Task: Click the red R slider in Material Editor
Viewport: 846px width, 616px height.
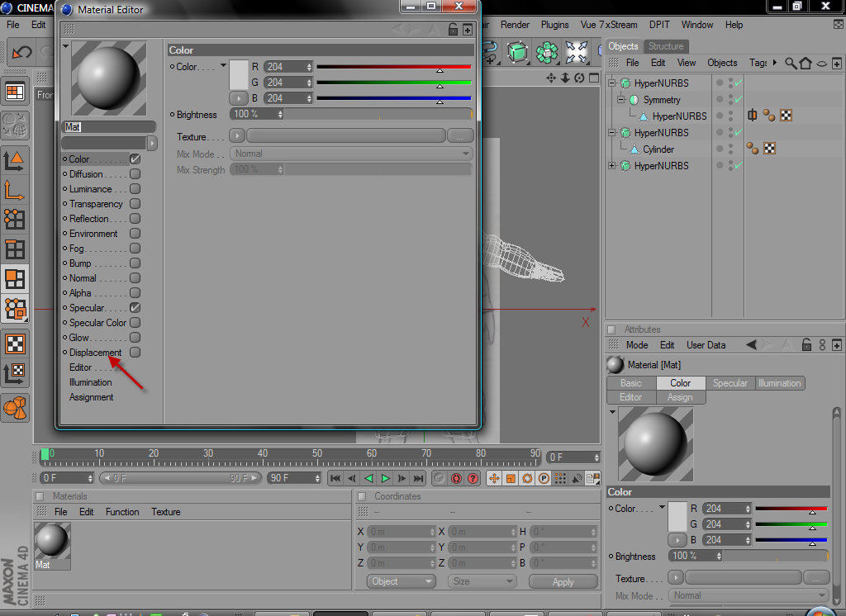Action: point(394,67)
